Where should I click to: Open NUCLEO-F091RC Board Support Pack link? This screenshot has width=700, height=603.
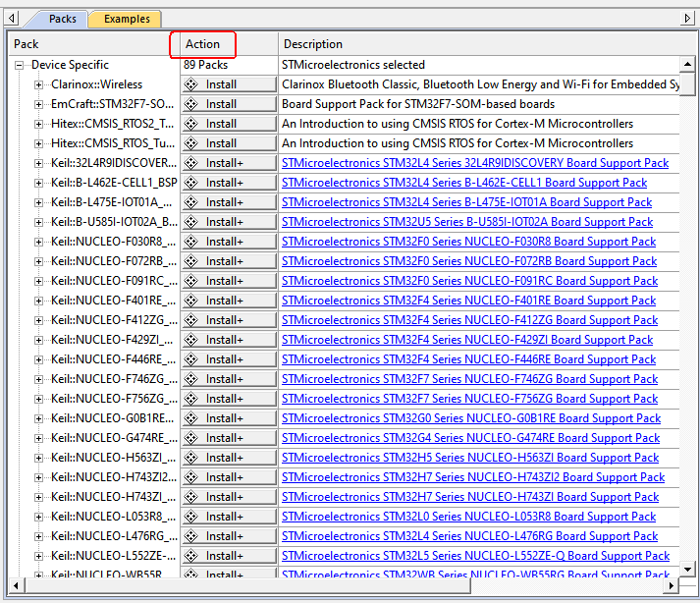tap(469, 281)
